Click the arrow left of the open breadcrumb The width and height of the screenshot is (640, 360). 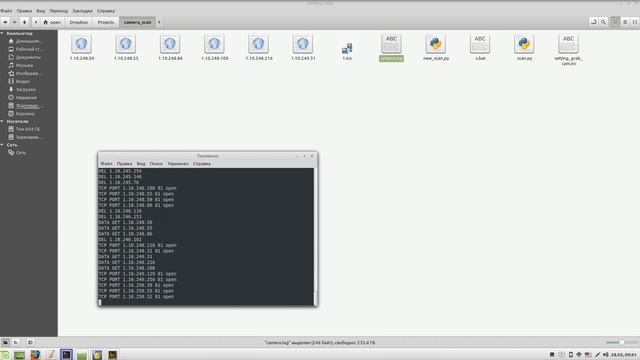(x=36, y=22)
